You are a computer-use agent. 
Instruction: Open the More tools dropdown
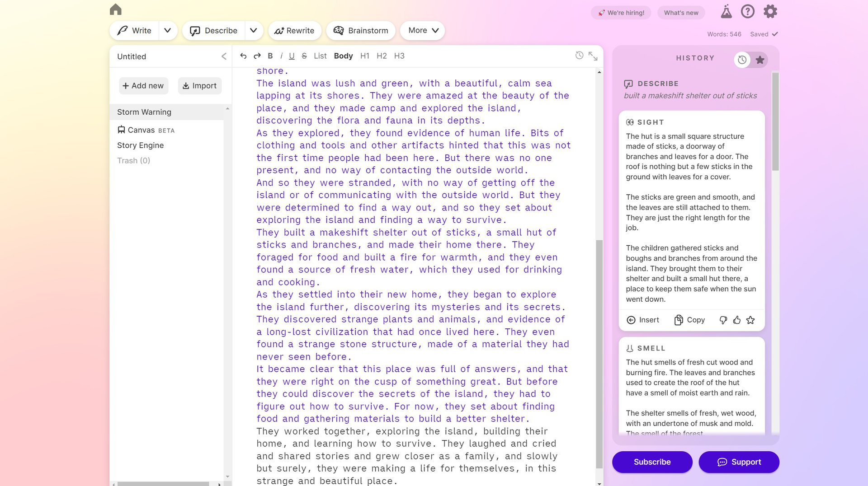423,31
